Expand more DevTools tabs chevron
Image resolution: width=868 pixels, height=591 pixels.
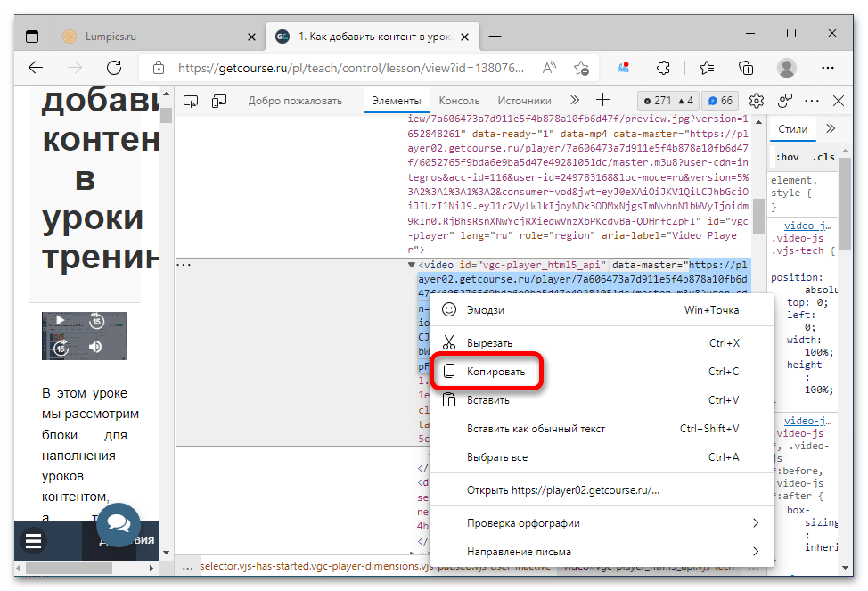[x=575, y=100]
